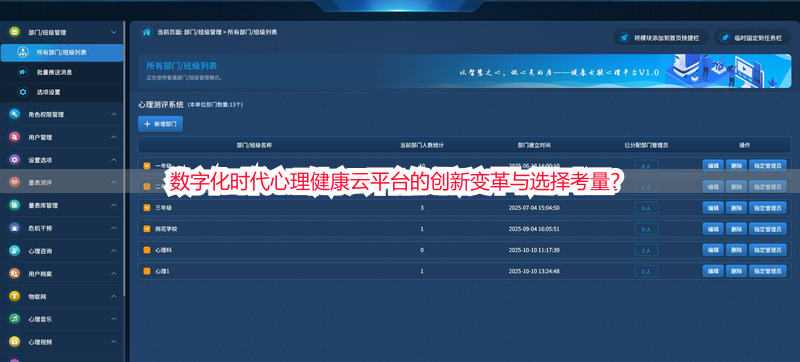Tick the checkbox for 雨花学校 row
Viewport: 800px width, 362px height.
pos(147,229)
